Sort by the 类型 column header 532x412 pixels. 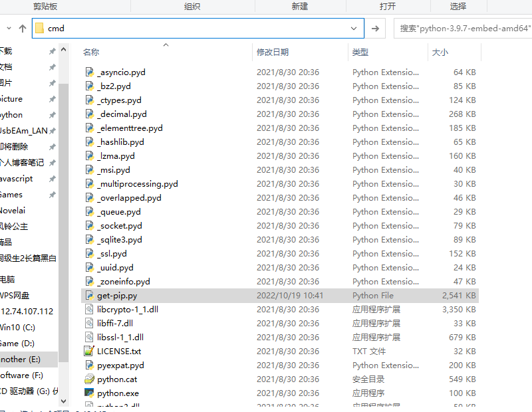click(x=360, y=52)
